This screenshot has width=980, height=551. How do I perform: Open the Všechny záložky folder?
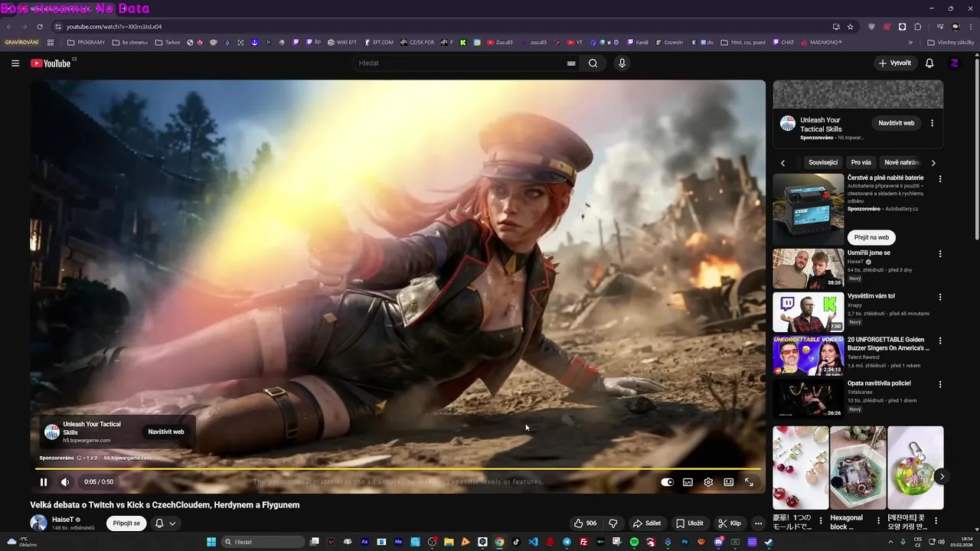pos(950,42)
